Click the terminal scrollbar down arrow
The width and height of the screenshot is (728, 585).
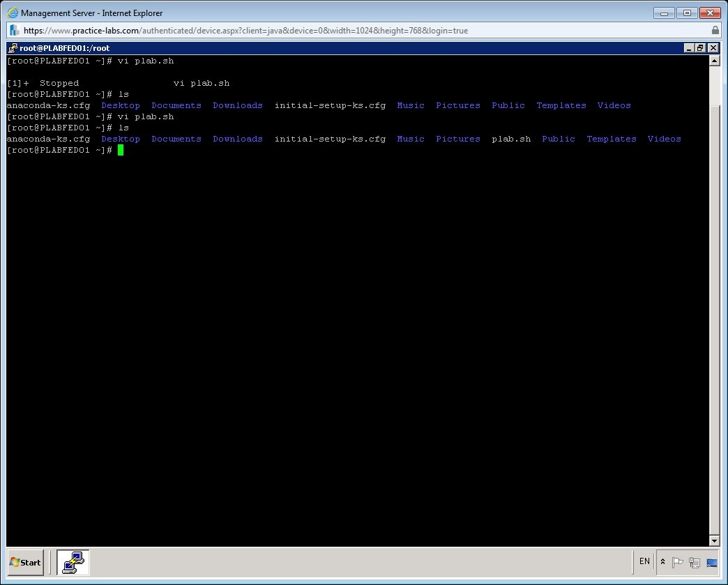715,540
